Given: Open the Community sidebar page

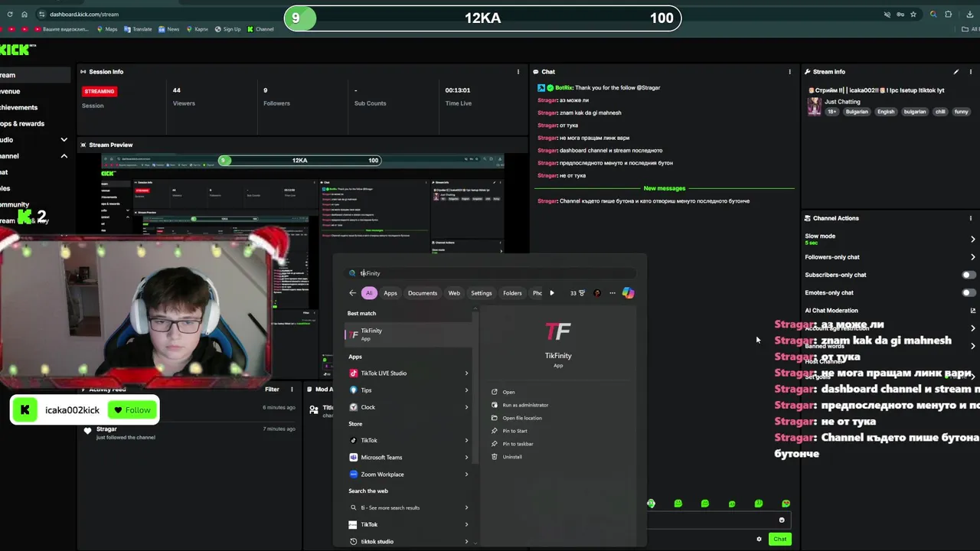Looking at the screenshot, I should [15, 204].
